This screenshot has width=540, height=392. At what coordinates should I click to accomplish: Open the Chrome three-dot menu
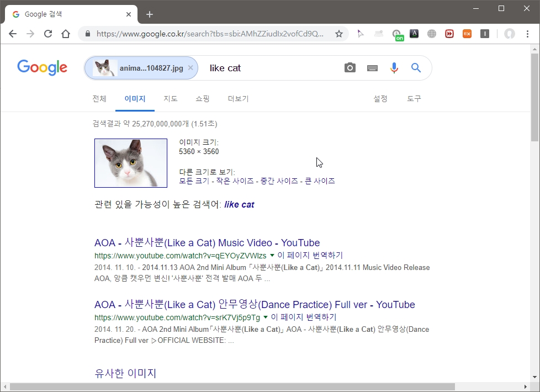click(x=528, y=34)
